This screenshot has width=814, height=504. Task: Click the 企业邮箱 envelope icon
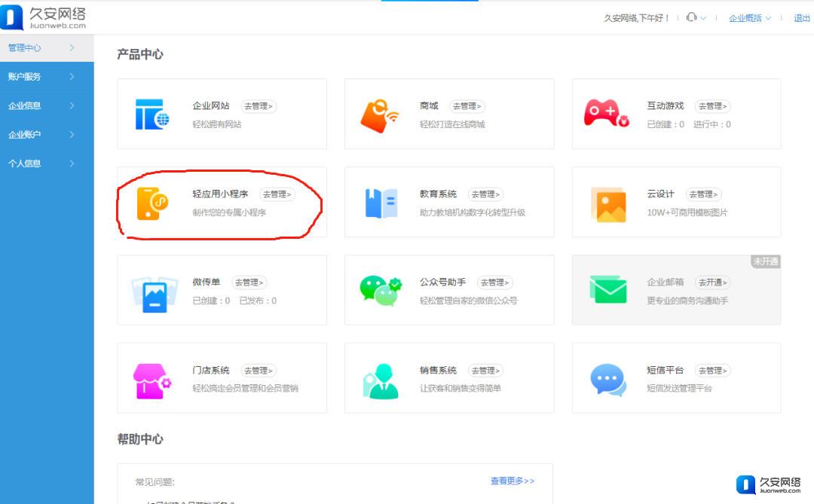pyautogui.click(x=608, y=289)
